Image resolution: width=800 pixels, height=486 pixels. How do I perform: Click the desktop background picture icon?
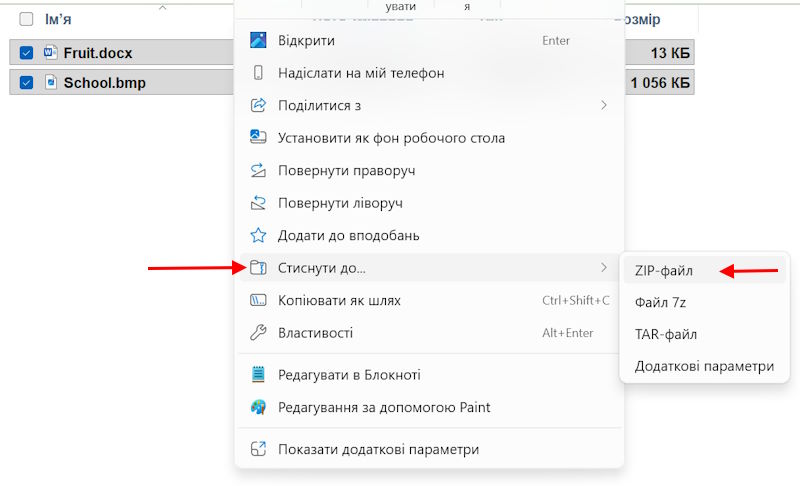pyautogui.click(x=258, y=138)
